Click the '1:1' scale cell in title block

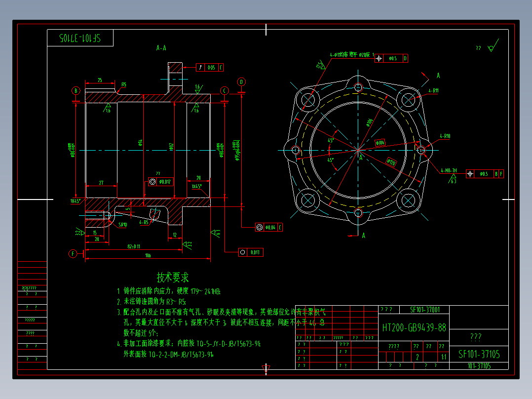[x=444, y=357]
